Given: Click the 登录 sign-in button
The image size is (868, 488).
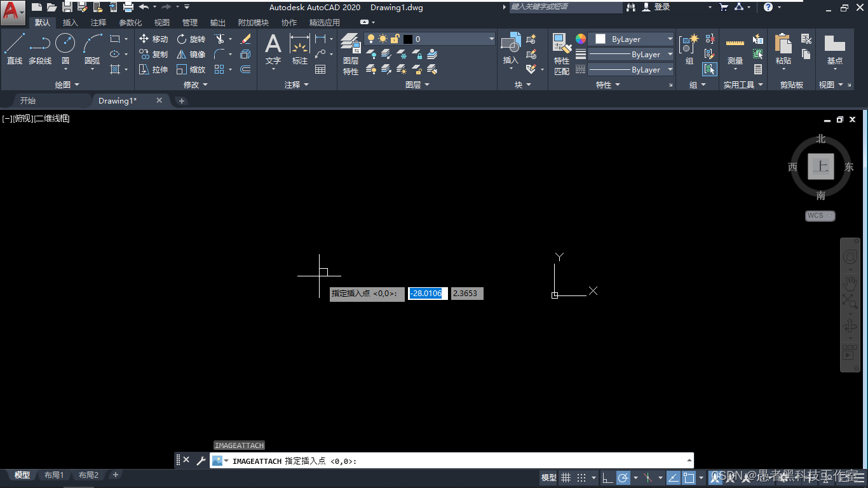Looking at the screenshot, I should 656,7.
